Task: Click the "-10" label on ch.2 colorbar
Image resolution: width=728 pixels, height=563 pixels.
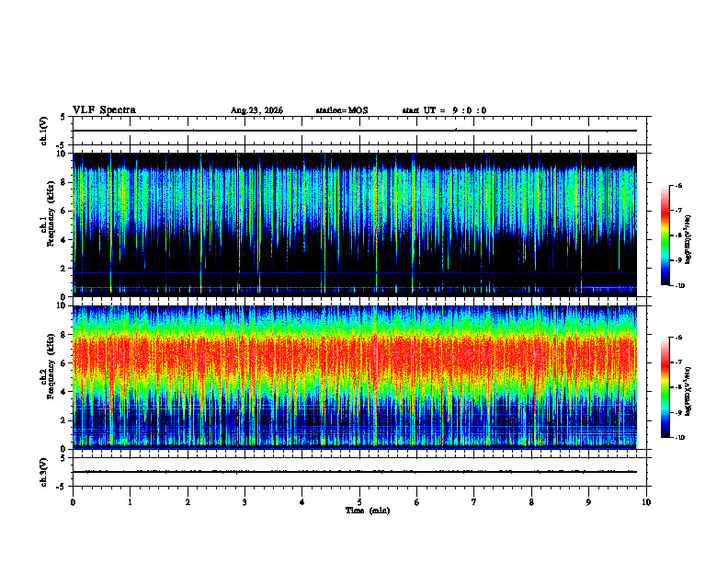Action: point(680,438)
